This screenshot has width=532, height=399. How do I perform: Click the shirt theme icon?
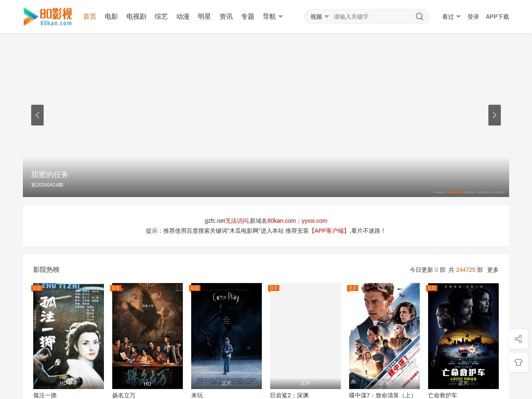(518, 362)
